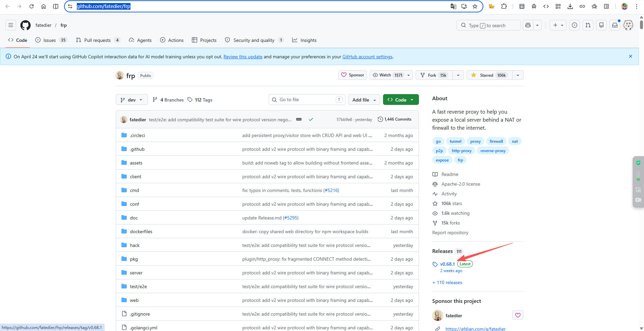
Task: Open the Chrome three-dot menu
Action: 637,6
